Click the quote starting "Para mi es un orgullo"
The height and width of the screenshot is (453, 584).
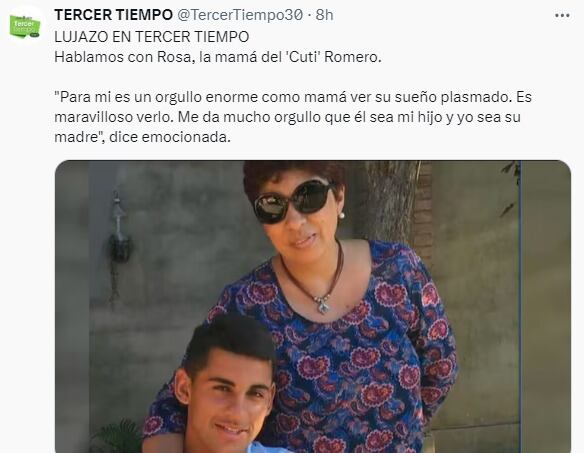(293, 117)
